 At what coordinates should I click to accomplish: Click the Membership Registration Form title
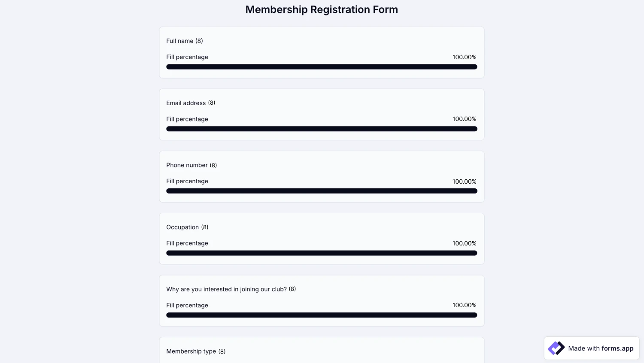click(322, 9)
